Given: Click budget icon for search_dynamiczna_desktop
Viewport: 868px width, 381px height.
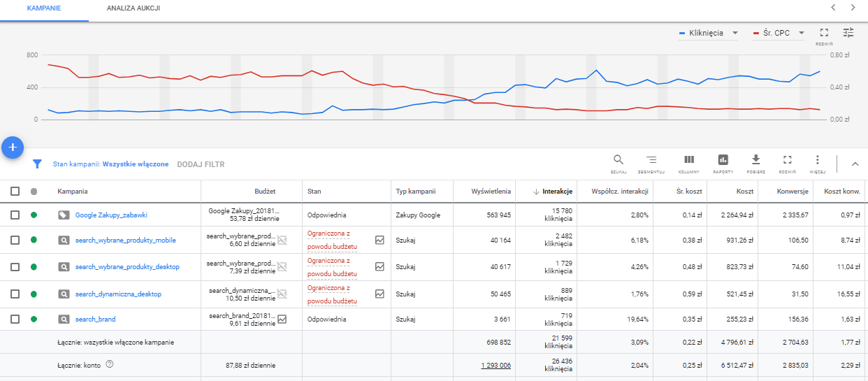Looking at the screenshot, I should pyautogui.click(x=282, y=294).
